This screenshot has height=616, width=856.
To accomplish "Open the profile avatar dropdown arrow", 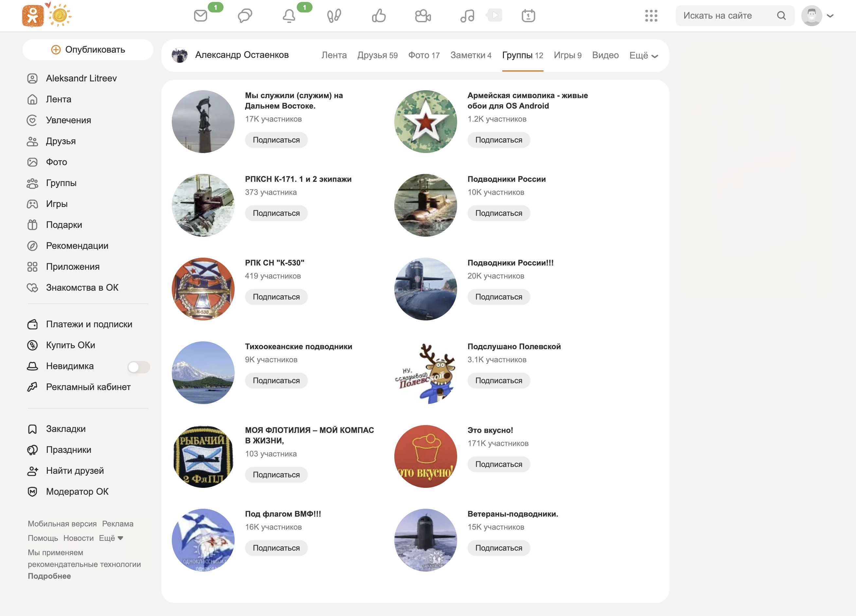I will point(830,16).
